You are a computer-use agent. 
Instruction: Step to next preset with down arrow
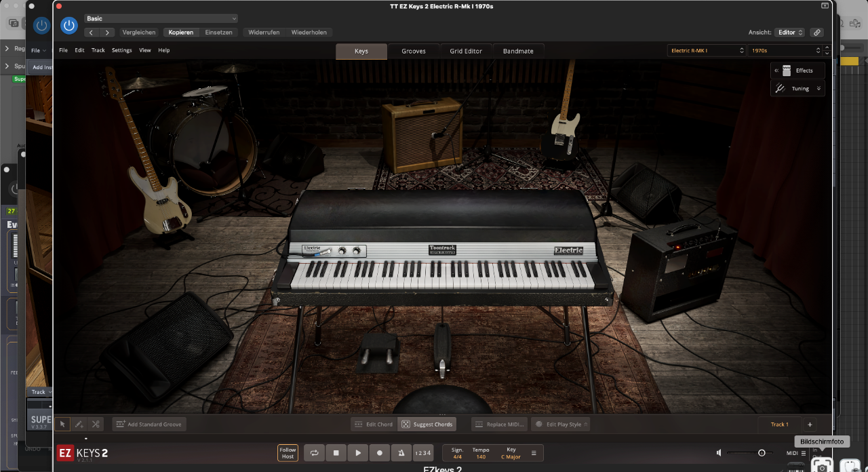(x=827, y=54)
